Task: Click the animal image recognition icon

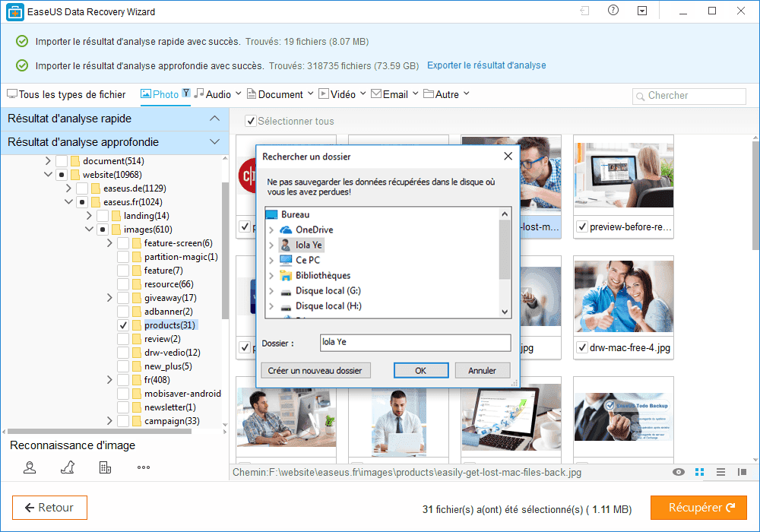Action: pos(68,467)
